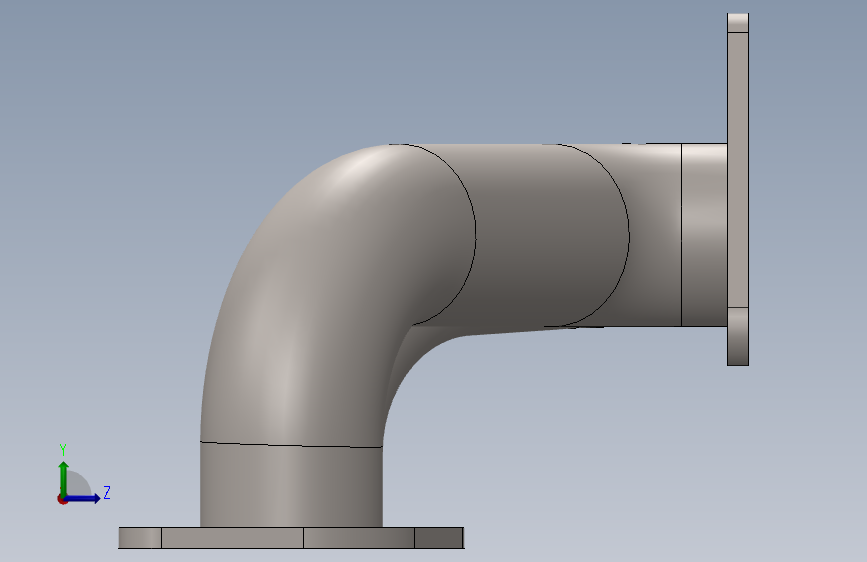The height and width of the screenshot is (562, 867).
Task: Click the green Y axis arrow of the triad
Action: [x=64, y=478]
